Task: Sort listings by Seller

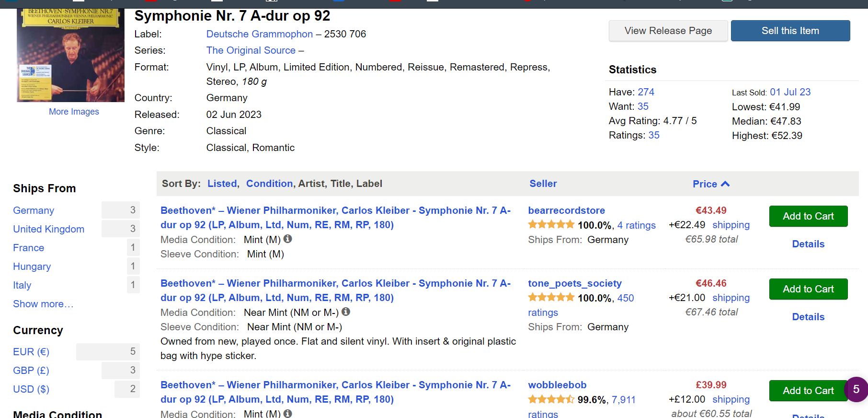Action: [x=543, y=184]
